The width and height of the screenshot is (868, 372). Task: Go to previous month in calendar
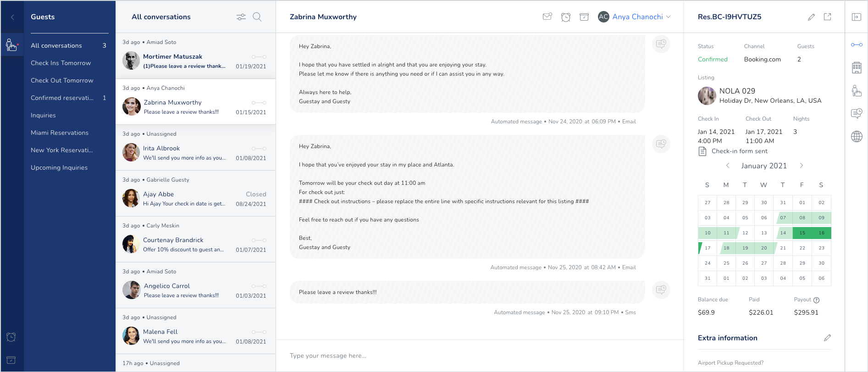(x=728, y=166)
